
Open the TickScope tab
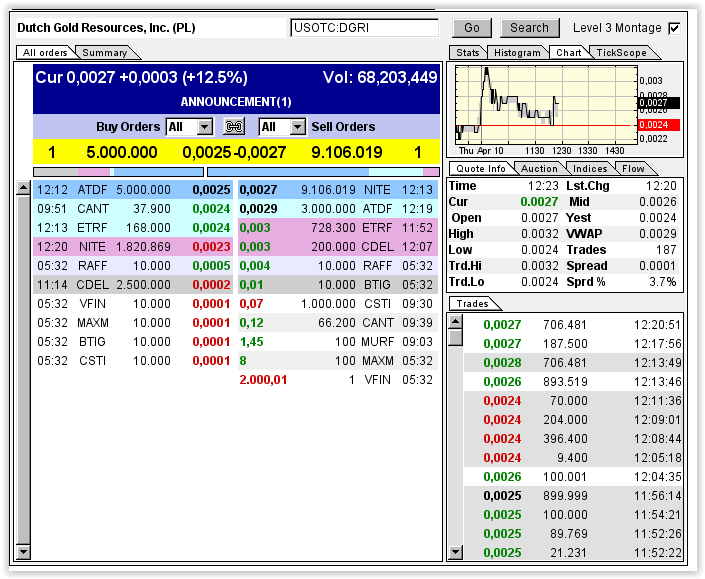pos(621,53)
